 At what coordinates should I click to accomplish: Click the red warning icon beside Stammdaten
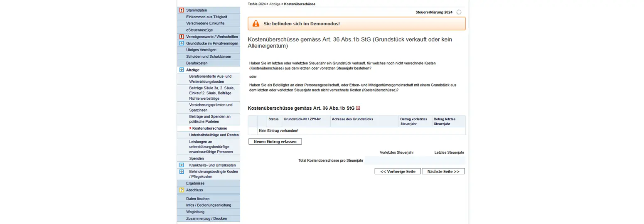coord(181,10)
